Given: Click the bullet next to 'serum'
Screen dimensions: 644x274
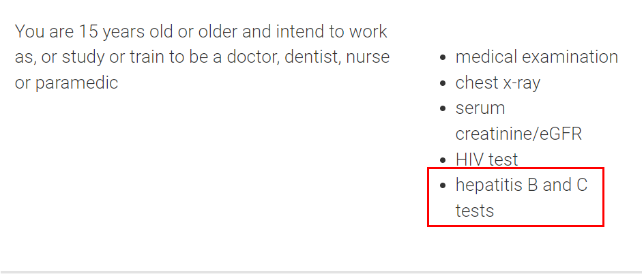Looking at the screenshot, I should pyautogui.click(x=442, y=108).
